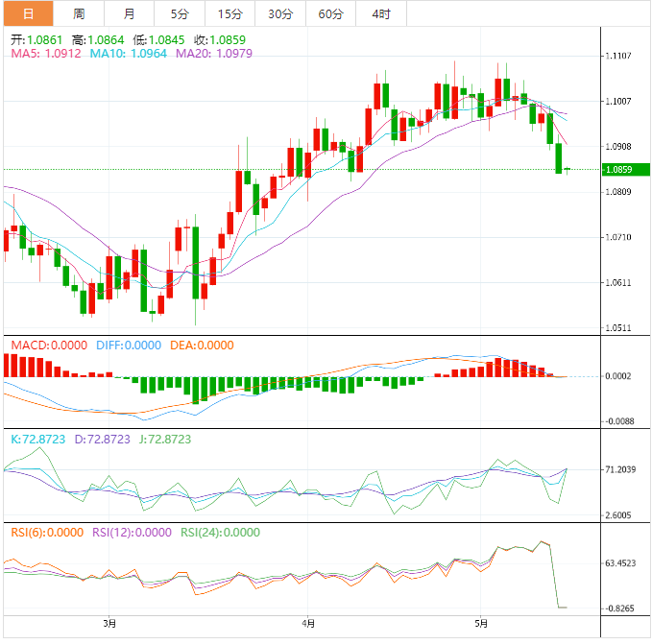Click the current price tag 1.0859
Image resolution: width=652 pixels, height=644 pixels.
click(x=617, y=170)
